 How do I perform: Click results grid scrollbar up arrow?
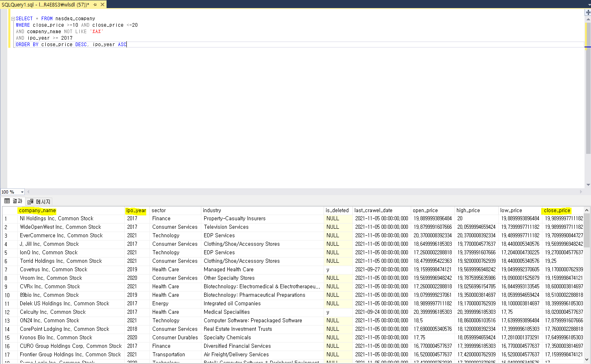click(x=587, y=210)
